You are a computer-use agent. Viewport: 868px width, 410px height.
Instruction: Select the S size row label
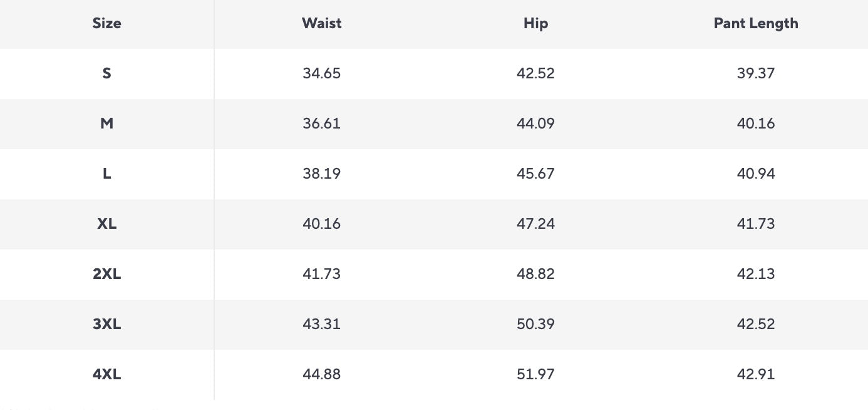[106, 73]
